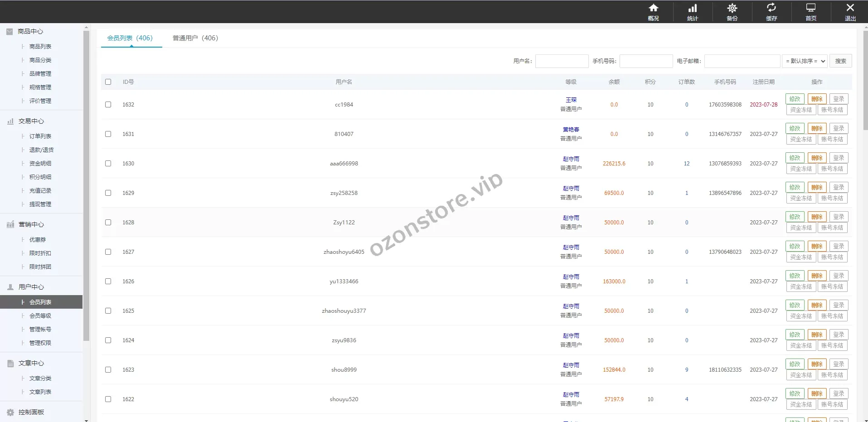Click the 搜索 search button
The height and width of the screenshot is (422, 868).
pyautogui.click(x=840, y=61)
